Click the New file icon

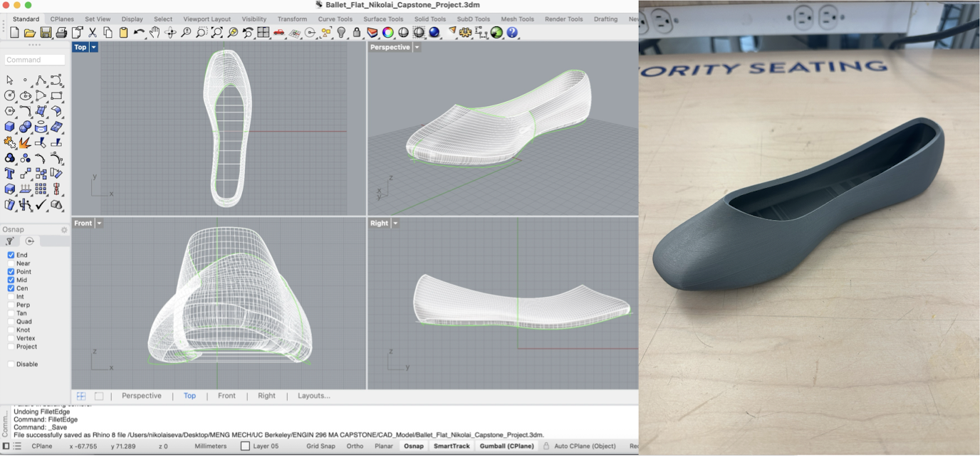point(14,33)
